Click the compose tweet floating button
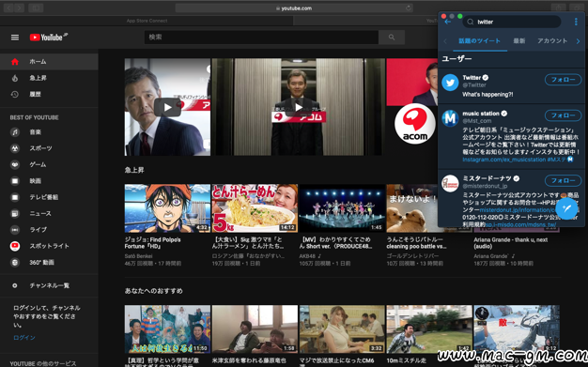This screenshot has height=367, width=588. [x=566, y=208]
